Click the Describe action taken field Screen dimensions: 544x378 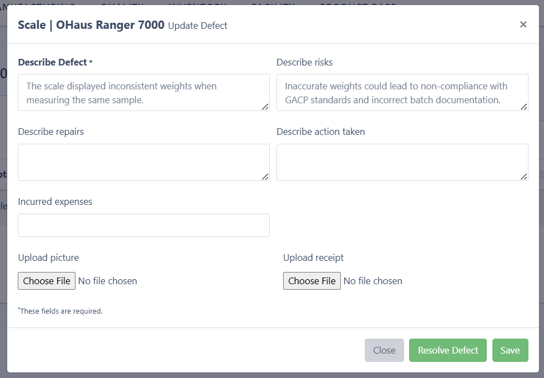pyautogui.click(x=402, y=162)
